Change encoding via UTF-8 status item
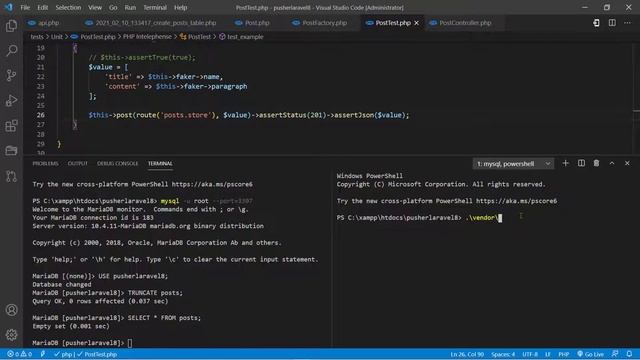Image resolution: width=640 pixels, height=360 pixels. [530, 354]
